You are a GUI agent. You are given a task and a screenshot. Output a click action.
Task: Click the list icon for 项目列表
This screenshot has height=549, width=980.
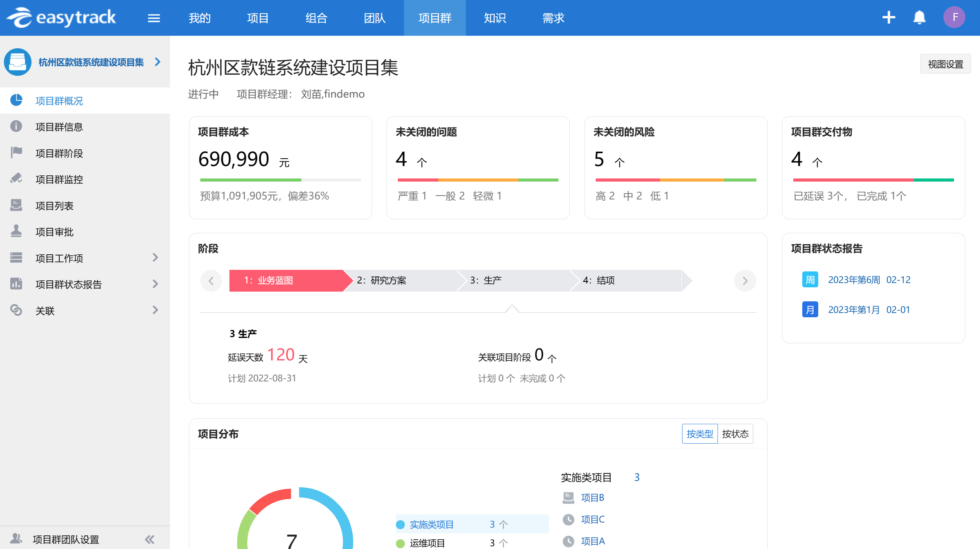tap(16, 205)
